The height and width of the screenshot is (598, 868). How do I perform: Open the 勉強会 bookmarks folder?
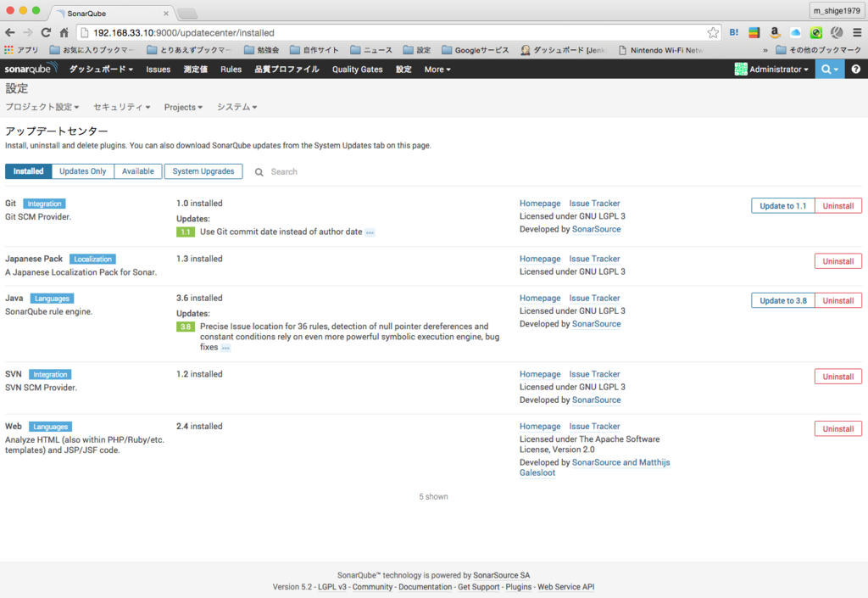pos(262,50)
